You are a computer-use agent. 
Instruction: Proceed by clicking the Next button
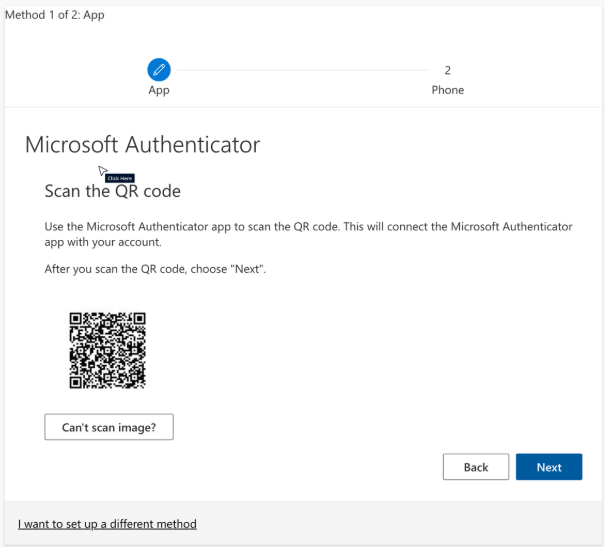(x=549, y=467)
